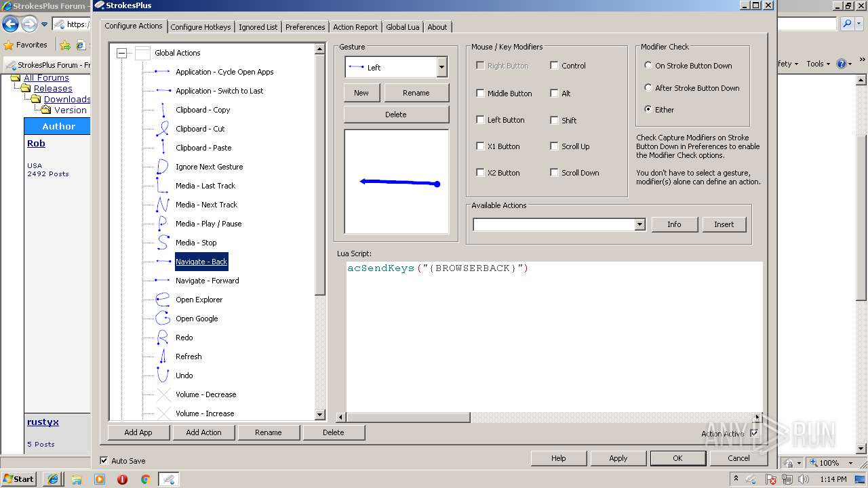The image size is (868, 488).
Task: Open the IE Tools menu dropdown
Action: (818, 64)
